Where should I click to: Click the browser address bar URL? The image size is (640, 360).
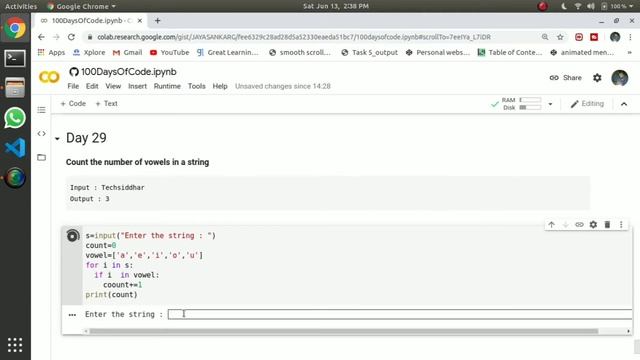(x=294, y=37)
